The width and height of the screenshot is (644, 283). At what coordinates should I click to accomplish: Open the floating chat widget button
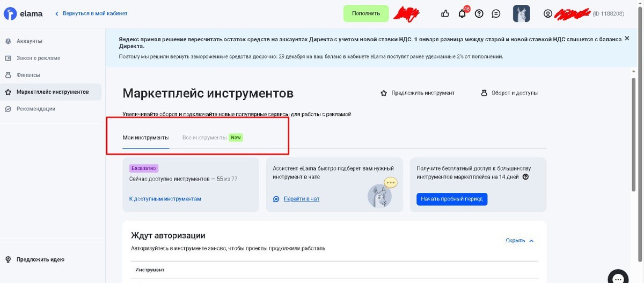click(619, 277)
